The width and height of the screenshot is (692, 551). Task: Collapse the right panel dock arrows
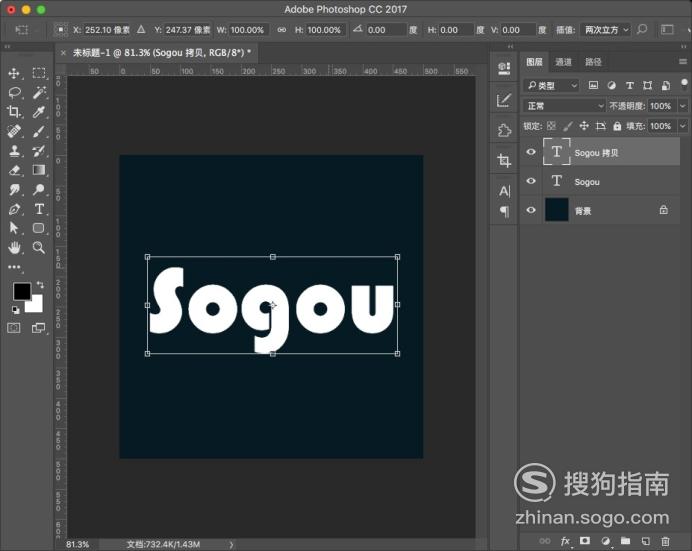683,46
